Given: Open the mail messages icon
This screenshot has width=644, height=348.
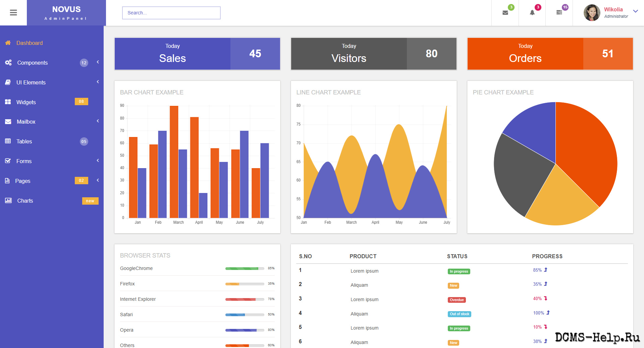Looking at the screenshot, I should pos(505,13).
